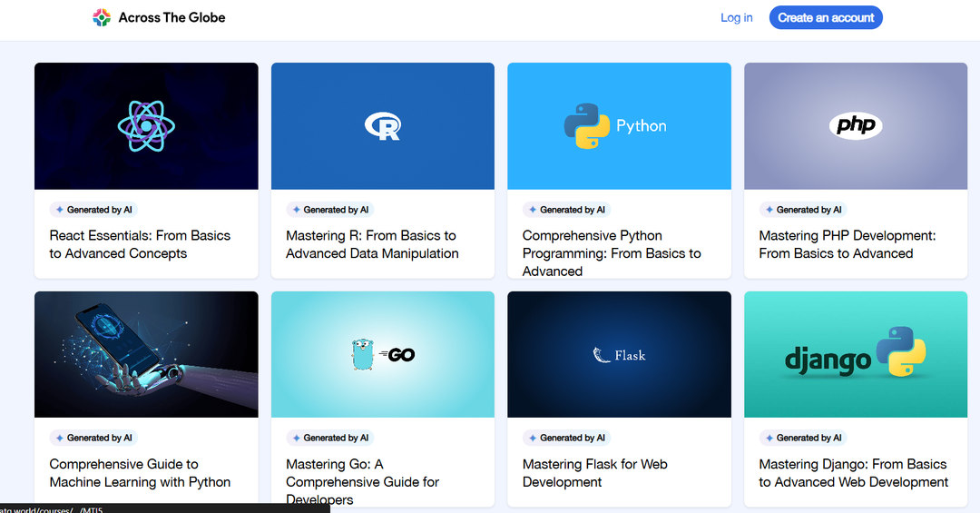The width and height of the screenshot is (980, 513).
Task: Click Generated by AI badge on R card
Action: [330, 210]
